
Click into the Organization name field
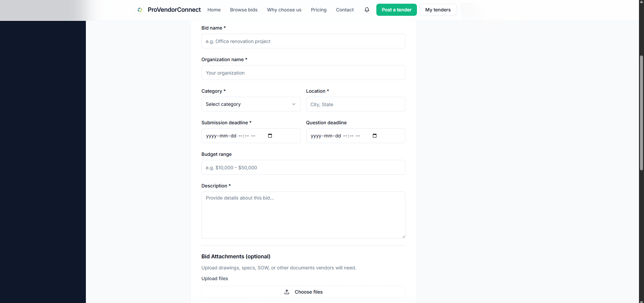click(303, 73)
